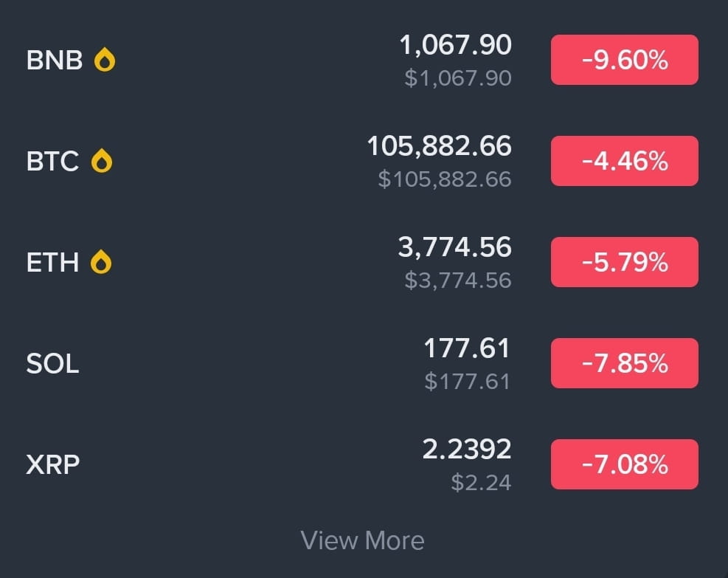Select the ETH ticker label
Image resolution: width=728 pixels, height=578 pixels.
pos(52,263)
